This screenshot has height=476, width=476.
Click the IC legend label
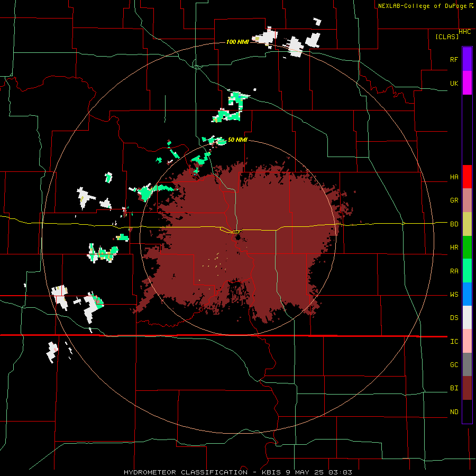click(454, 342)
